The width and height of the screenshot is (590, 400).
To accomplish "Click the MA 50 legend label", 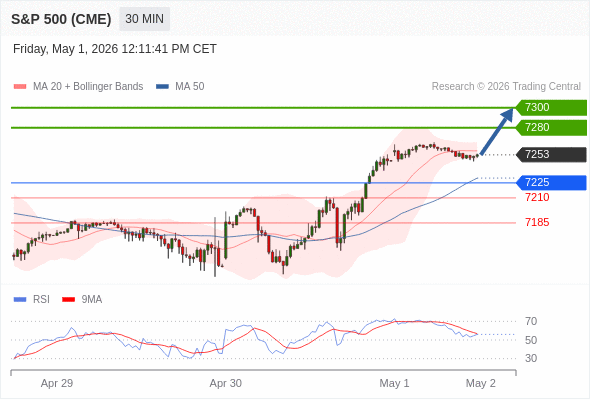I will 190,87.
